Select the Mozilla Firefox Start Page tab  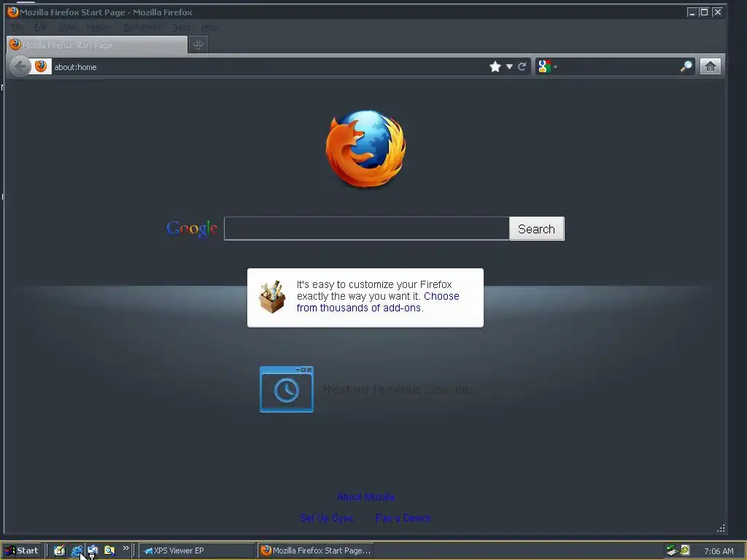pos(97,44)
